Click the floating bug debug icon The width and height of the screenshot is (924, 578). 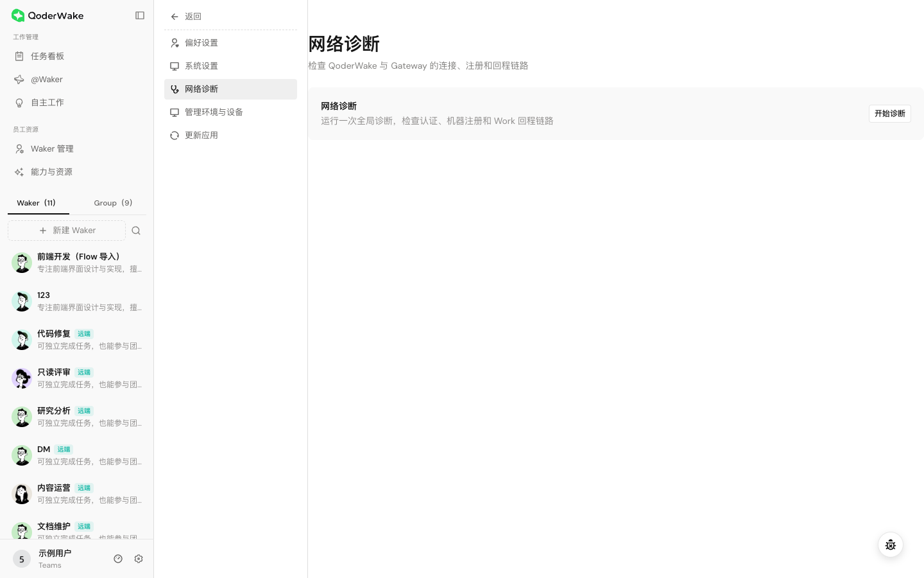[891, 545]
